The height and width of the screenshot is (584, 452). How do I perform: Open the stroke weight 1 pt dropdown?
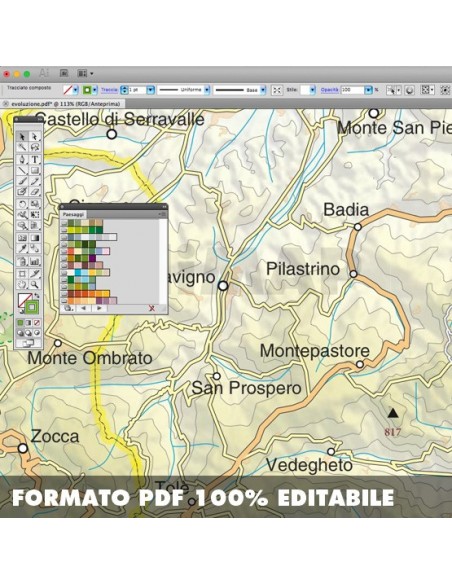click(x=150, y=90)
